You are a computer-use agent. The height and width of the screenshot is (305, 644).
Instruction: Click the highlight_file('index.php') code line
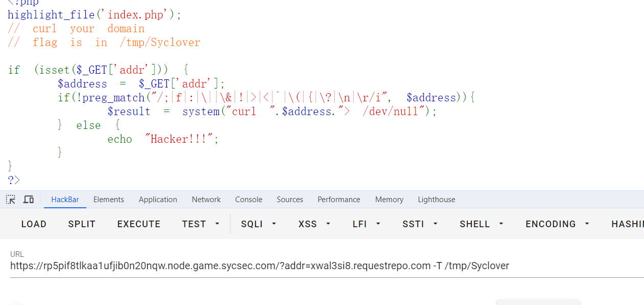[95, 15]
